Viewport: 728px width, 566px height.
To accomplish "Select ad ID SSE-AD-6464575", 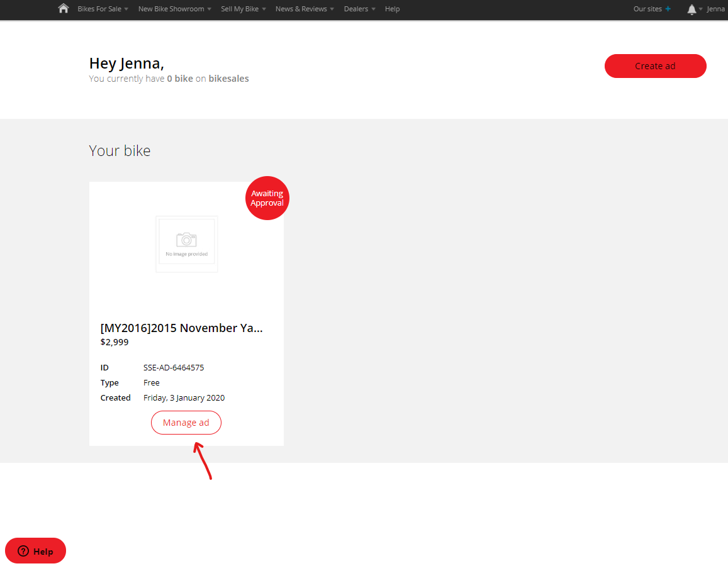I will coord(174,367).
